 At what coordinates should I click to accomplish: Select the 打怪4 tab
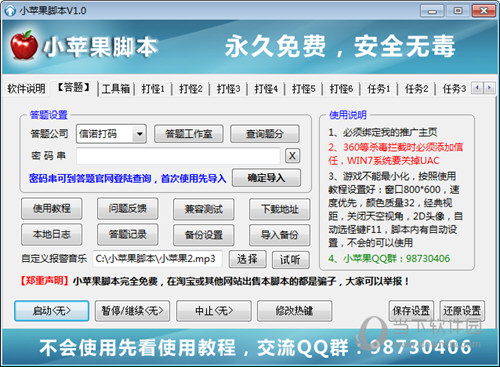pos(266,89)
